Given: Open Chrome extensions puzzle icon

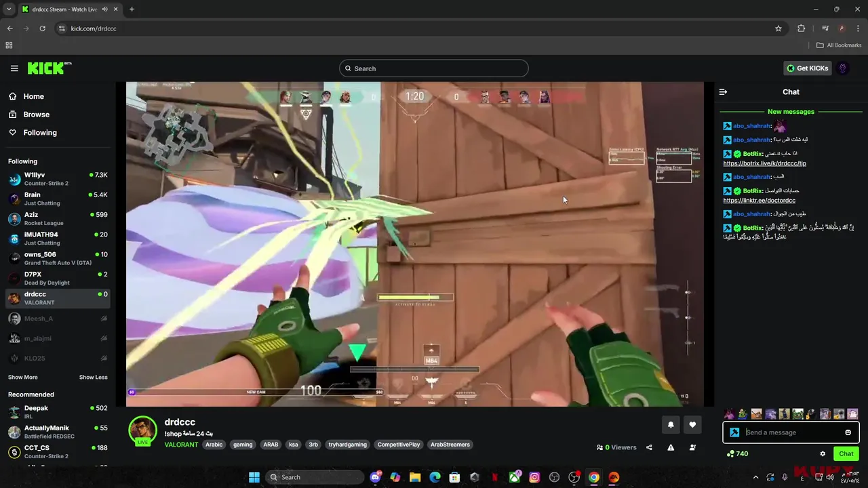Looking at the screenshot, I should pos(802,28).
